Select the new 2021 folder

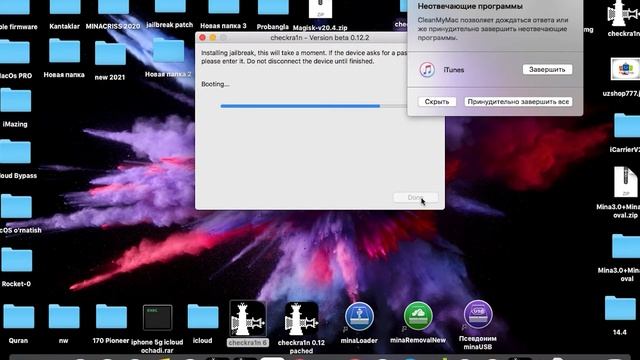pos(110,53)
